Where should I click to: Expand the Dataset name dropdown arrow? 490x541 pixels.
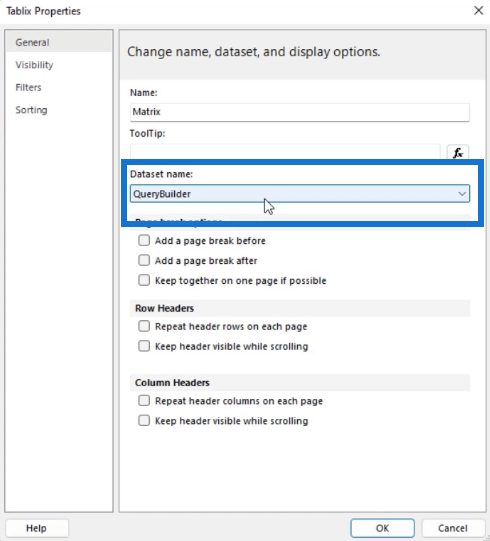(462, 194)
